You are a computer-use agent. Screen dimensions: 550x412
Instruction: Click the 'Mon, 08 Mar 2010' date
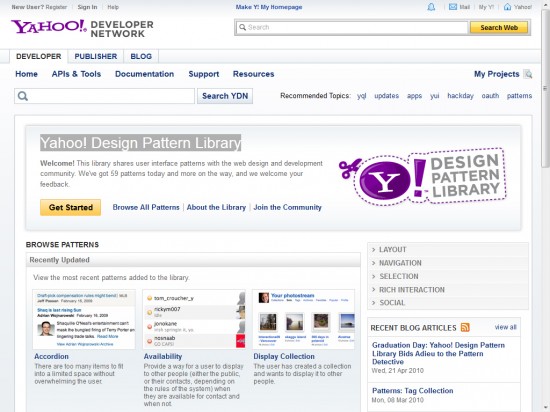(398, 400)
